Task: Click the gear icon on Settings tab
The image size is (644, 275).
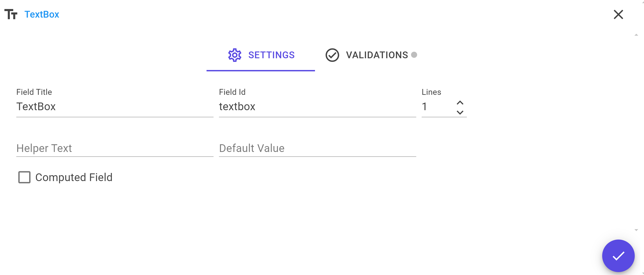Action: (235, 55)
